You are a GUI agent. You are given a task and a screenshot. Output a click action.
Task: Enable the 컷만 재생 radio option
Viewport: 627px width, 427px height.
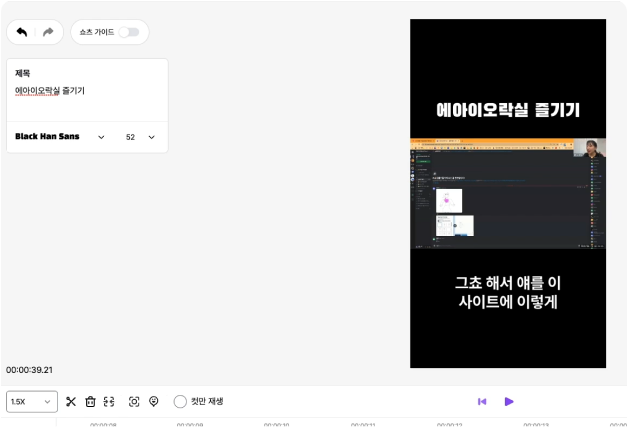tap(180, 401)
